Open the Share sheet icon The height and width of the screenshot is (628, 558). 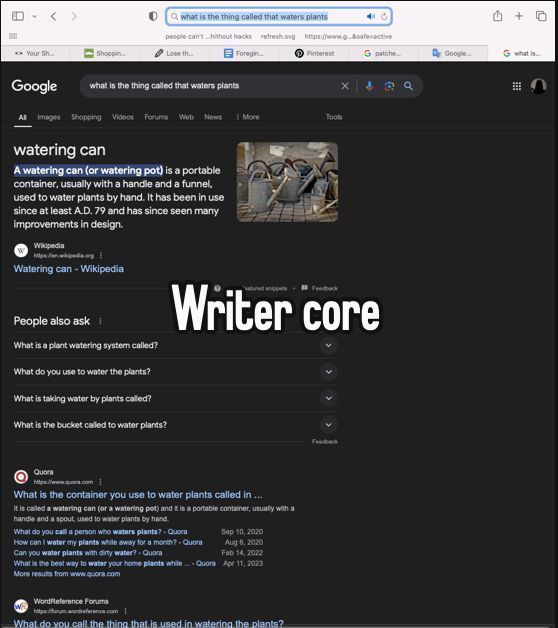(x=498, y=16)
